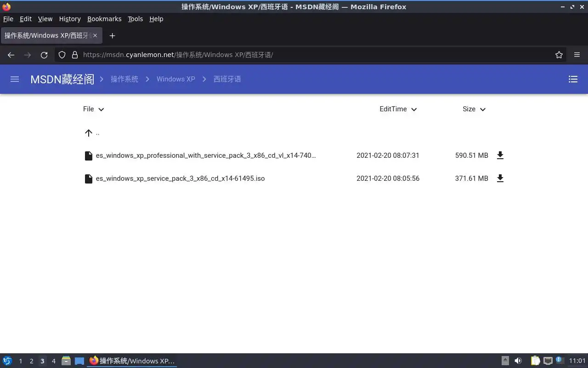588x368 pixels.
Task: Sort the list by File column
Action: [x=94, y=109]
